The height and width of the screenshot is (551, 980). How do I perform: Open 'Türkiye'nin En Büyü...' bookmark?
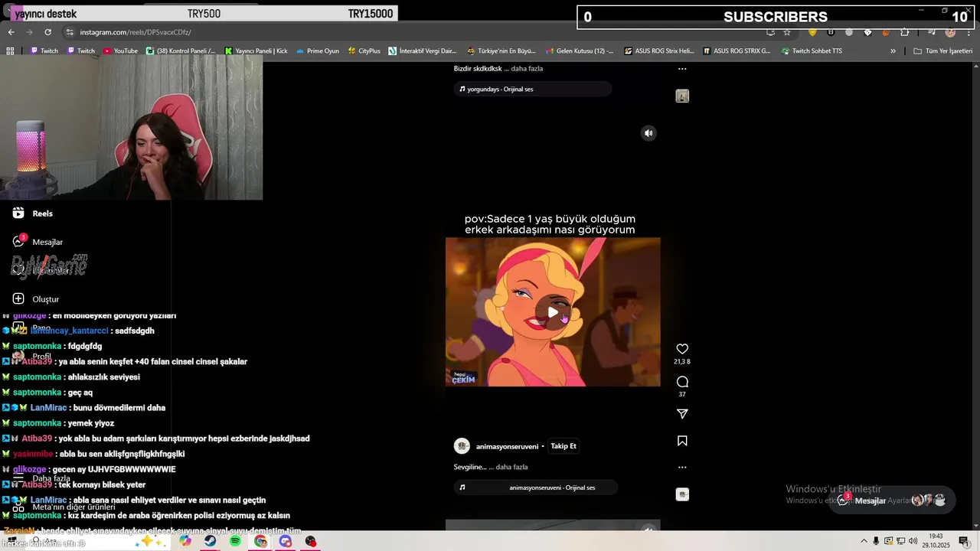[501, 51]
